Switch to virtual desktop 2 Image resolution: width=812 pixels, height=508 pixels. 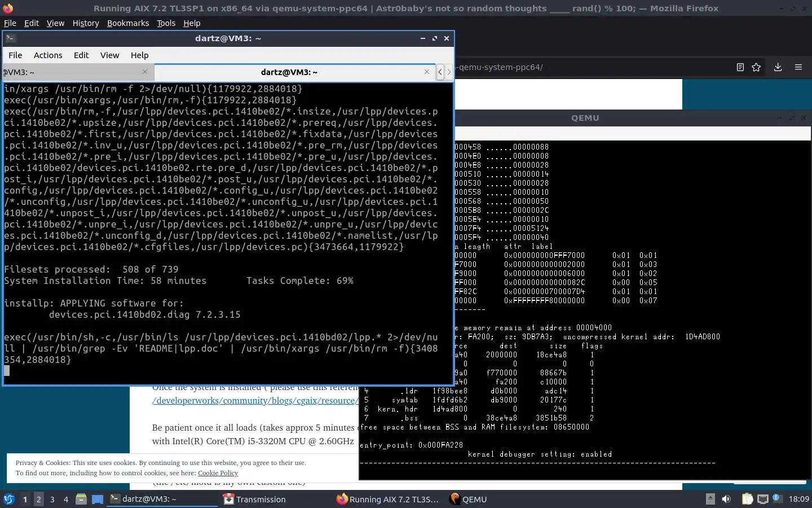click(x=38, y=499)
